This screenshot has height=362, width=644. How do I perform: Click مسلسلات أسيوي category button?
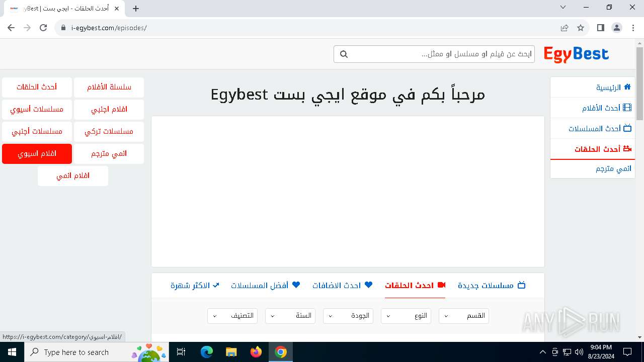point(37,110)
